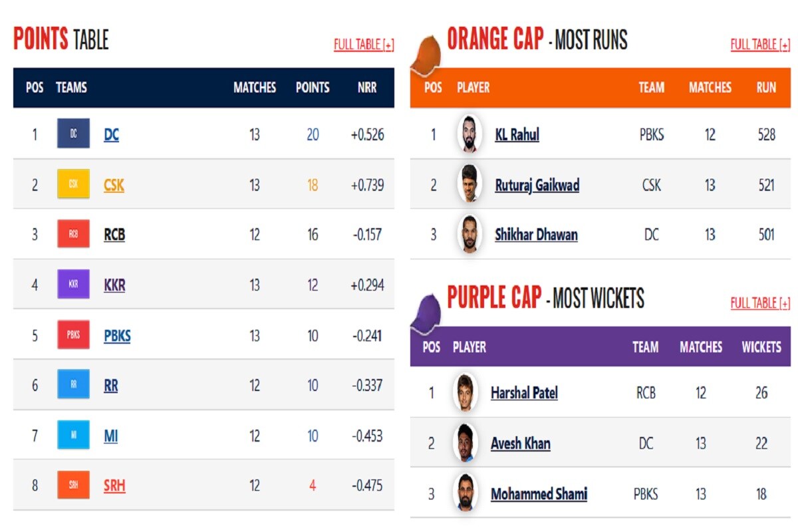Viewport: 798px width, 532px height.
Task: Expand the Orange Cap full table link
Action: pyautogui.click(x=760, y=45)
